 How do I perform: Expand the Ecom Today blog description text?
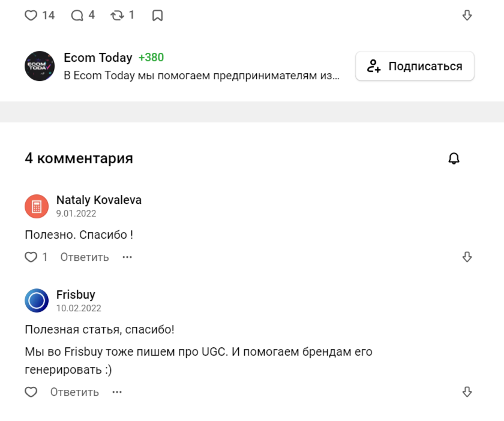coord(202,76)
